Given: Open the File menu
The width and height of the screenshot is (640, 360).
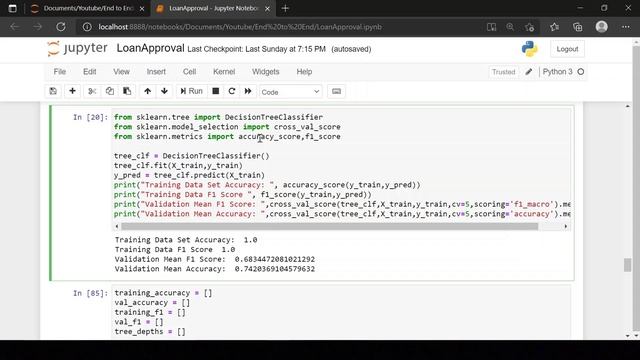Looking at the screenshot, I should 60,72.
